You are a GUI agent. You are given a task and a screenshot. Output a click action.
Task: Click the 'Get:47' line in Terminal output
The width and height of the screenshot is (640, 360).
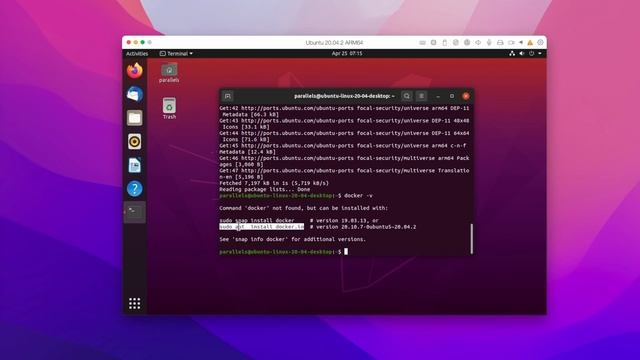pyautogui.click(x=344, y=174)
